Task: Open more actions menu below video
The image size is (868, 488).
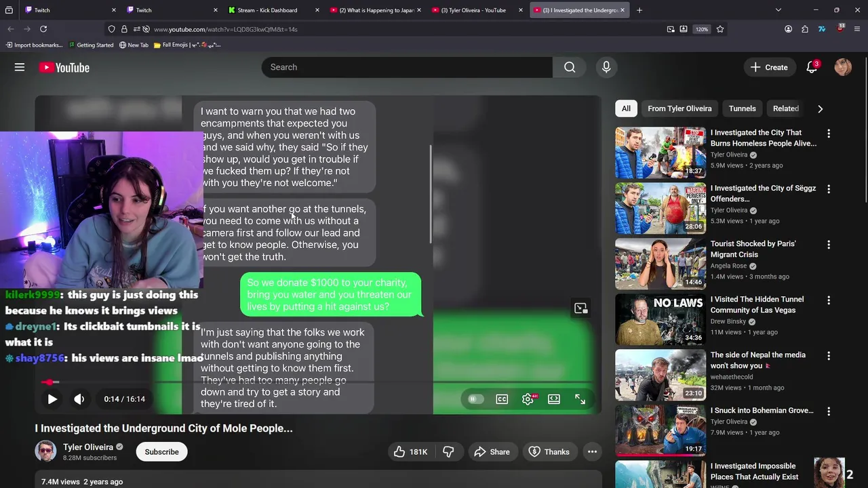Action: tap(592, 452)
